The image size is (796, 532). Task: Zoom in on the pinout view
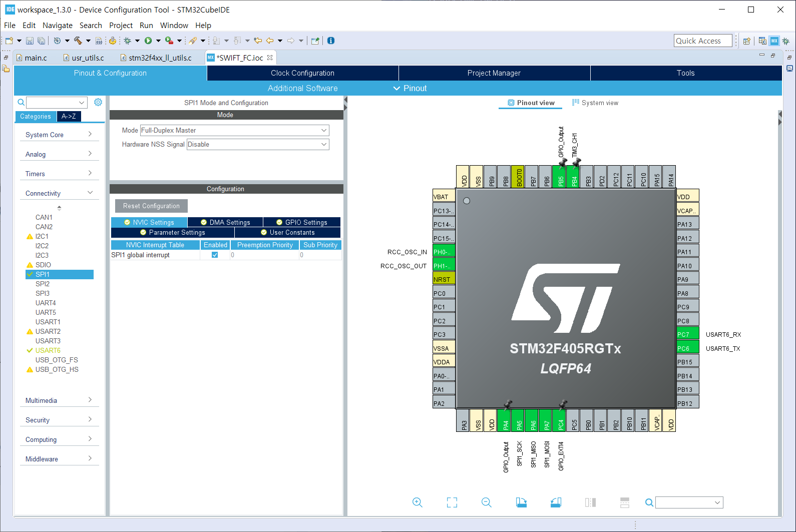[x=418, y=502]
